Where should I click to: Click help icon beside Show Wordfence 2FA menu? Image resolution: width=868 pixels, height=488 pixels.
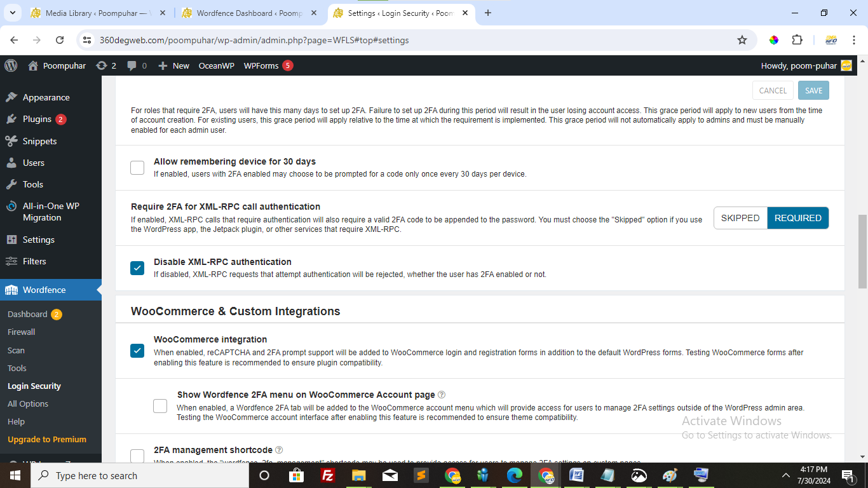tap(442, 395)
